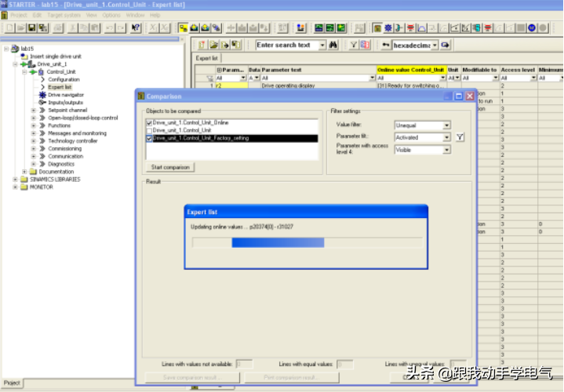Screen dimensions: 564x392
Task: Uncheck Drive_unit_1.Control_Unit_Online checkbox
Action: coord(150,124)
